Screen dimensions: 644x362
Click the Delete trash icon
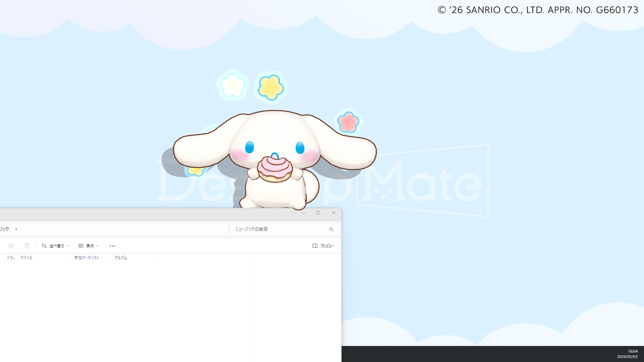pyautogui.click(x=27, y=246)
